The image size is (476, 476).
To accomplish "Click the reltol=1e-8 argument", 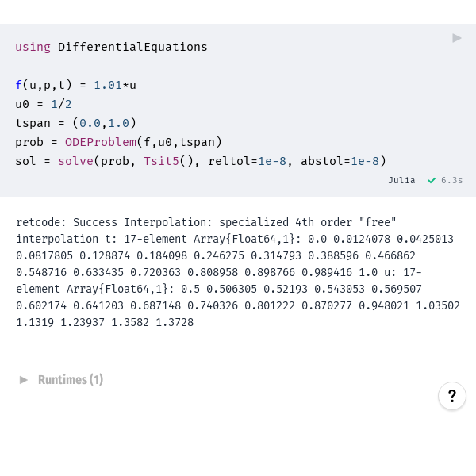I will coord(247,161).
